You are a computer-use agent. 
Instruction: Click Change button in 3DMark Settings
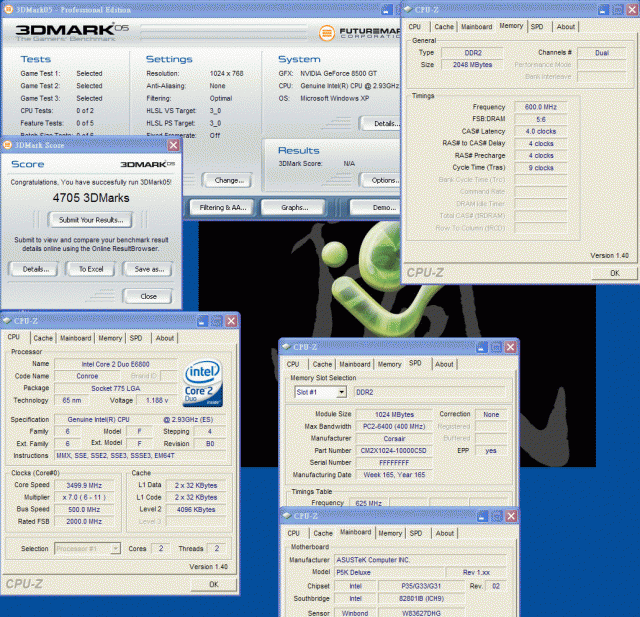pyautogui.click(x=229, y=180)
